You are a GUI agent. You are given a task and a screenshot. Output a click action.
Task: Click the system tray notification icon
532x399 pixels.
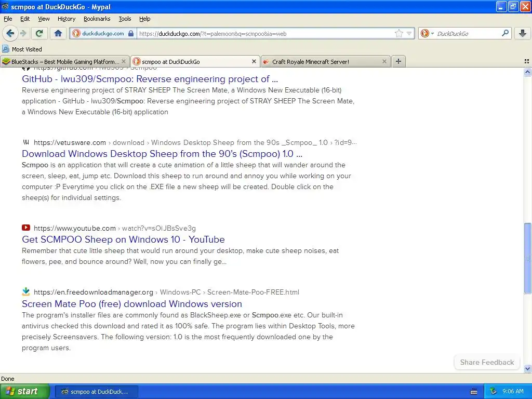pos(493,391)
